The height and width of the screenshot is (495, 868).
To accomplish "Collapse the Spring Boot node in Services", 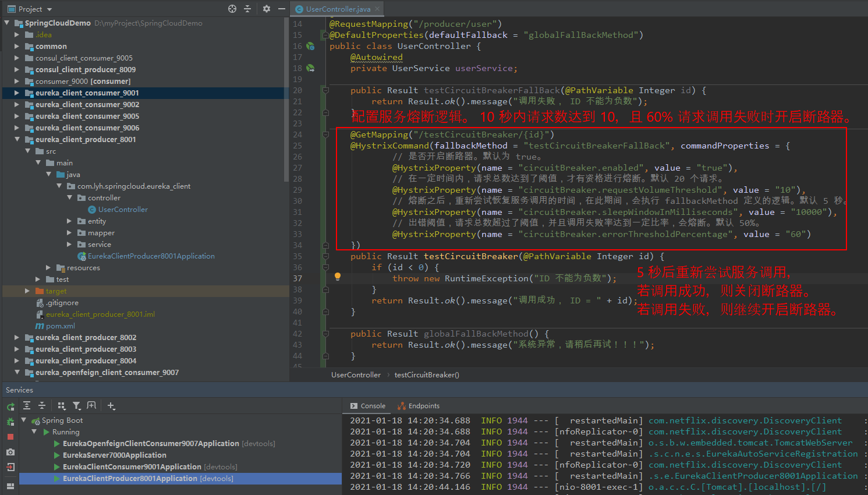I will [24, 420].
